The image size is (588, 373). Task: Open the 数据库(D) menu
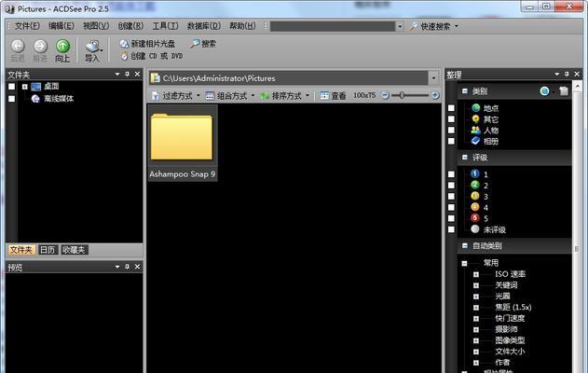pyautogui.click(x=204, y=26)
